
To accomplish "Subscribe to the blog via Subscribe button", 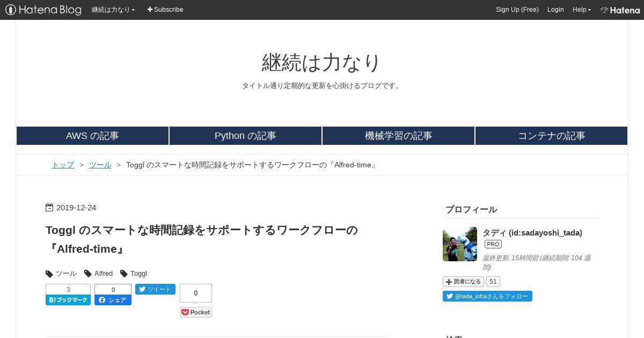I will [165, 10].
